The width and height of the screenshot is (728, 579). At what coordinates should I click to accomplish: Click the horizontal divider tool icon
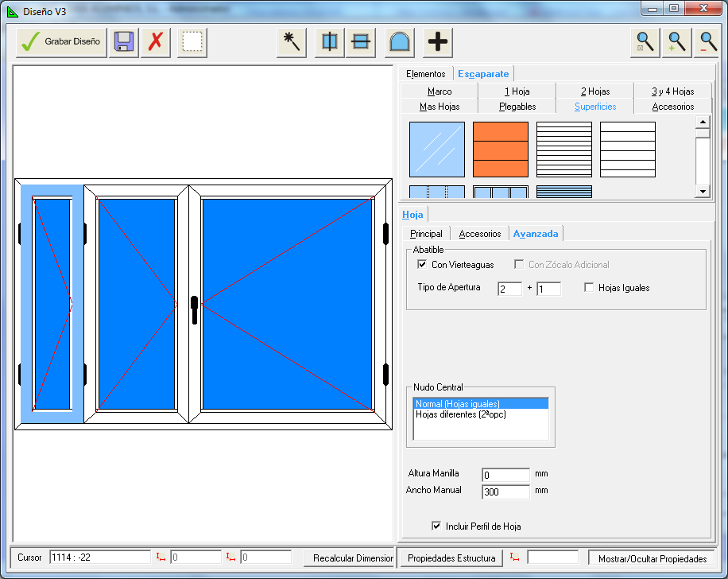tap(361, 42)
